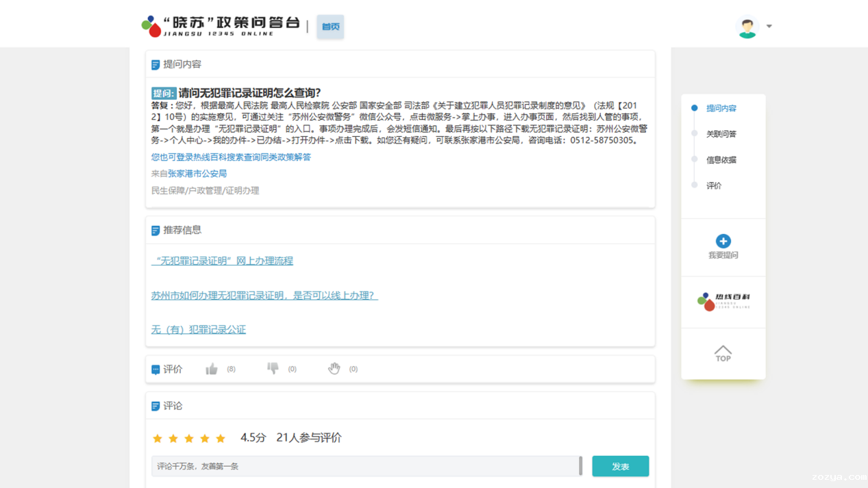The image size is (868, 488).
Task: Go to the 首页 home tab
Action: (x=330, y=27)
